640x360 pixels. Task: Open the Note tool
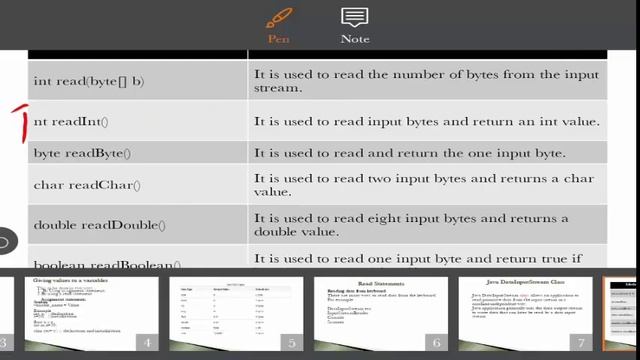coord(355,26)
